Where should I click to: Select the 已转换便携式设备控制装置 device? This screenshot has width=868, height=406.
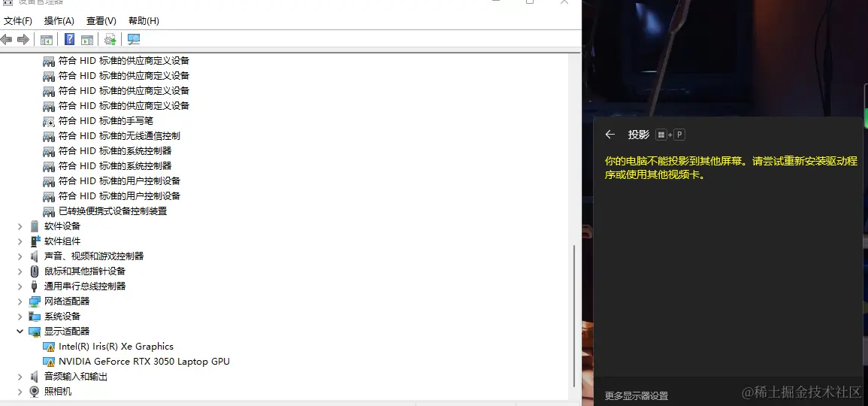point(113,211)
